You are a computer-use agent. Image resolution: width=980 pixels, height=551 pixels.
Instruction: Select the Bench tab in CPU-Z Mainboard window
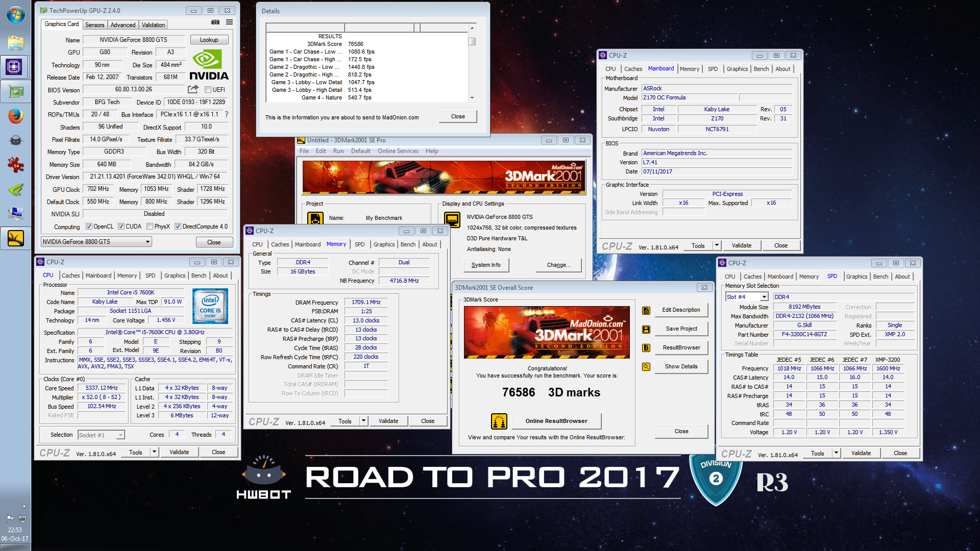tap(761, 69)
